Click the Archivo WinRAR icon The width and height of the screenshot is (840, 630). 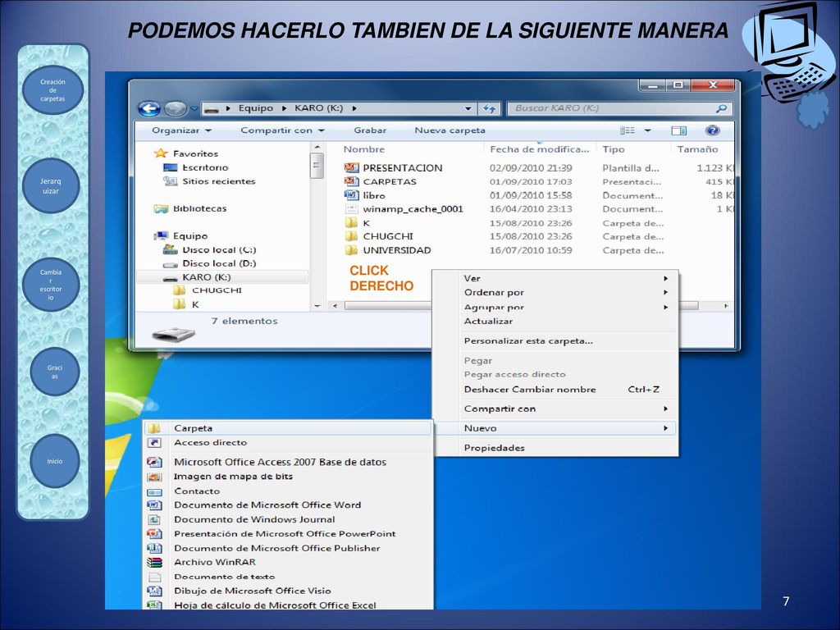[x=154, y=562]
